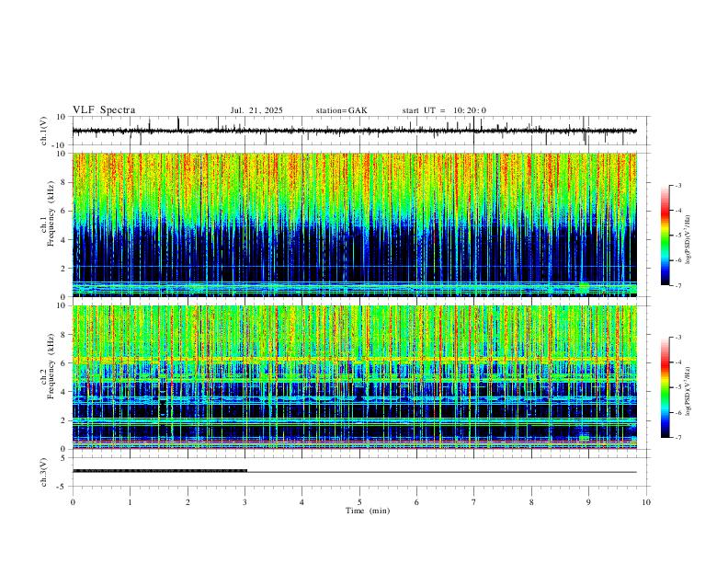The width and height of the screenshot is (728, 563).
Task: Click the thick black ch.3 signal segment
Action: tap(160, 471)
